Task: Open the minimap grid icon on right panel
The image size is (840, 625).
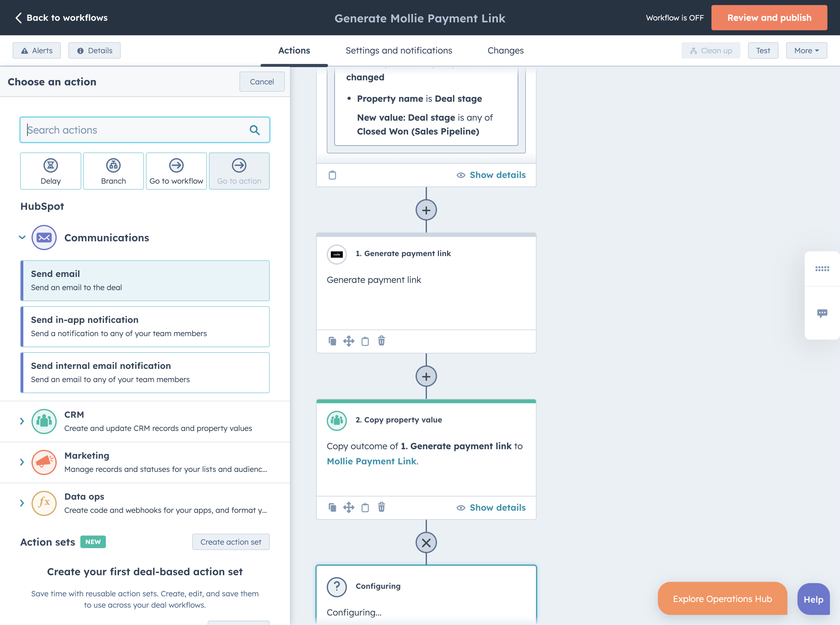Action: coord(822,269)
